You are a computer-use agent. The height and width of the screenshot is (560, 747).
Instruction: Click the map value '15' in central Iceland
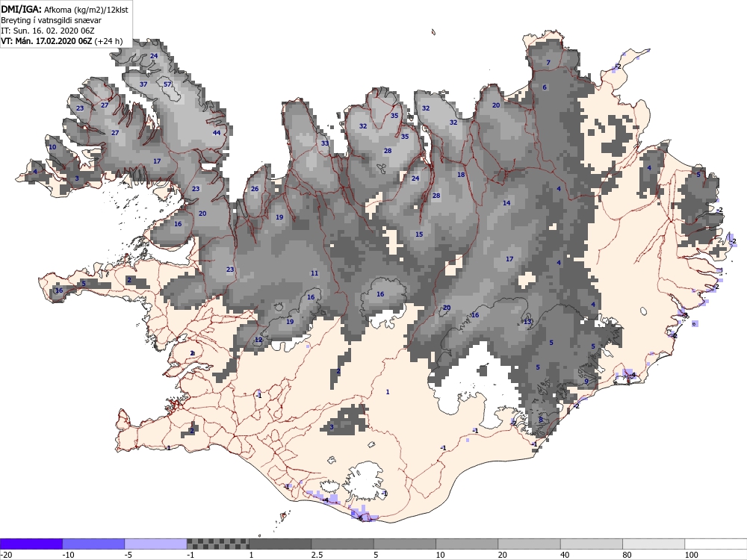[x=419, y=234]
